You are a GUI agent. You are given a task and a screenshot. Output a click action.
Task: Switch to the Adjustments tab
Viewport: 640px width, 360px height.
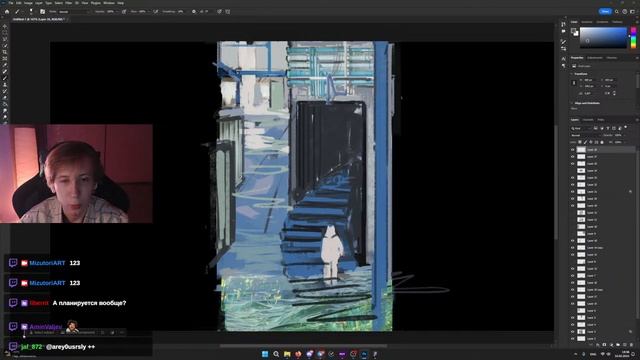[595, 58]
